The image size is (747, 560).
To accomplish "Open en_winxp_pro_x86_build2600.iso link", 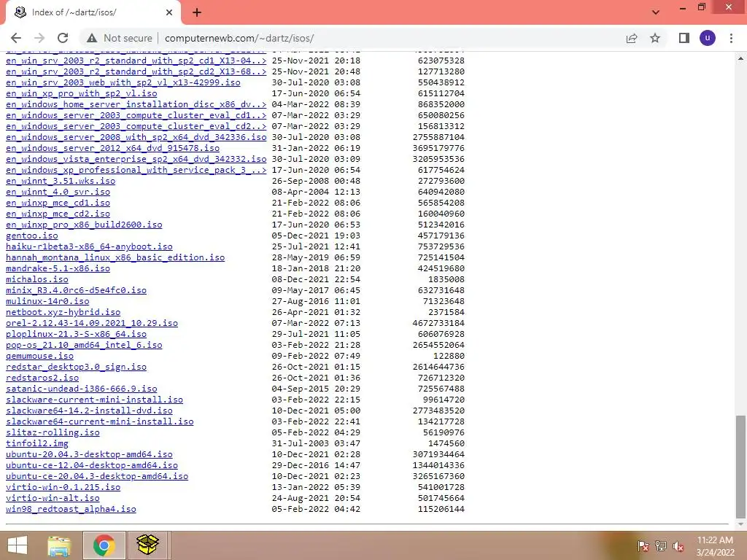I will [84, 225].
